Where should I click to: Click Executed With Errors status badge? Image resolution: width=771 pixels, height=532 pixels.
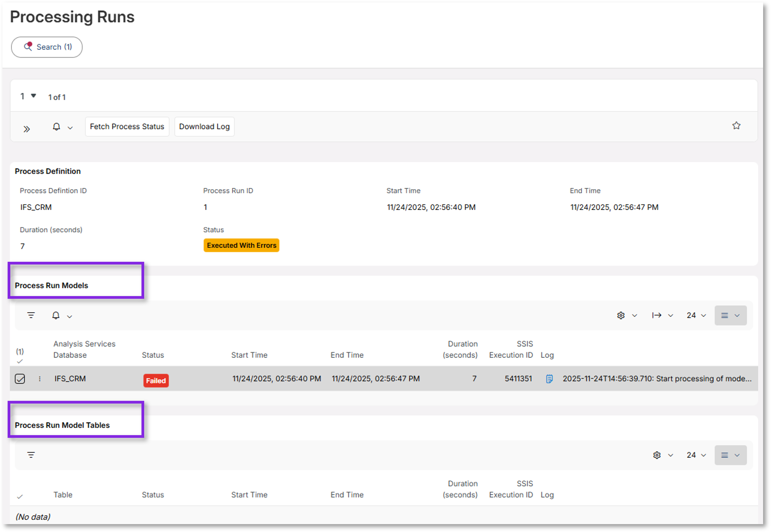241,245
